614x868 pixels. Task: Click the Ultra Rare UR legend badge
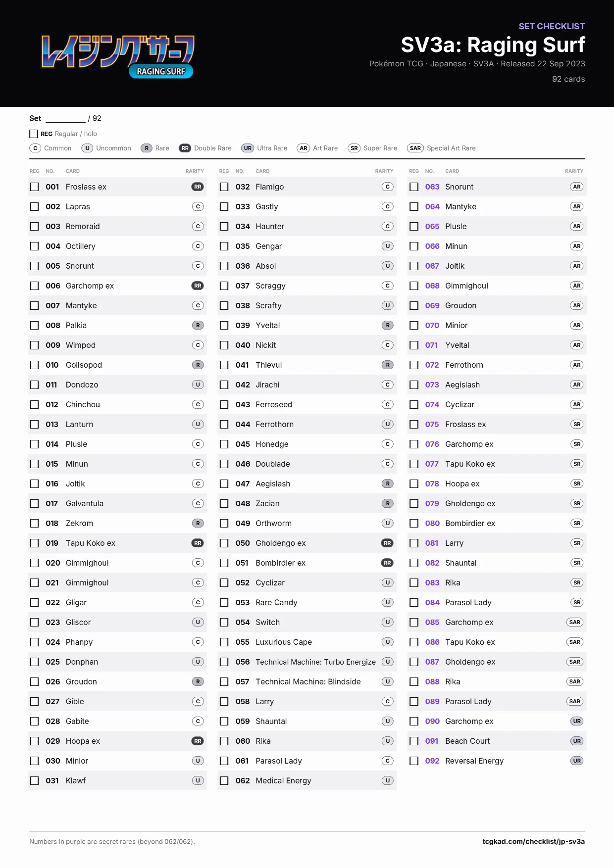tap(248, 148)
